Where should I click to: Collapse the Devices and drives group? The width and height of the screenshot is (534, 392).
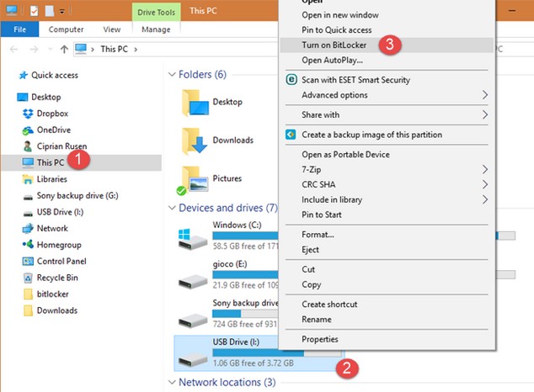point(173,208)
